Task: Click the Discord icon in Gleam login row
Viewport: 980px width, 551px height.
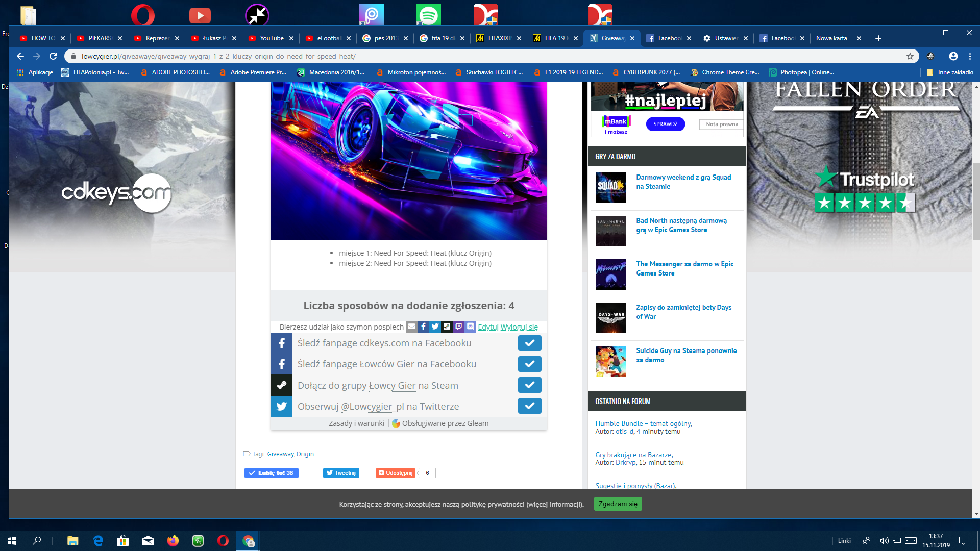Action: coord(470,327)
